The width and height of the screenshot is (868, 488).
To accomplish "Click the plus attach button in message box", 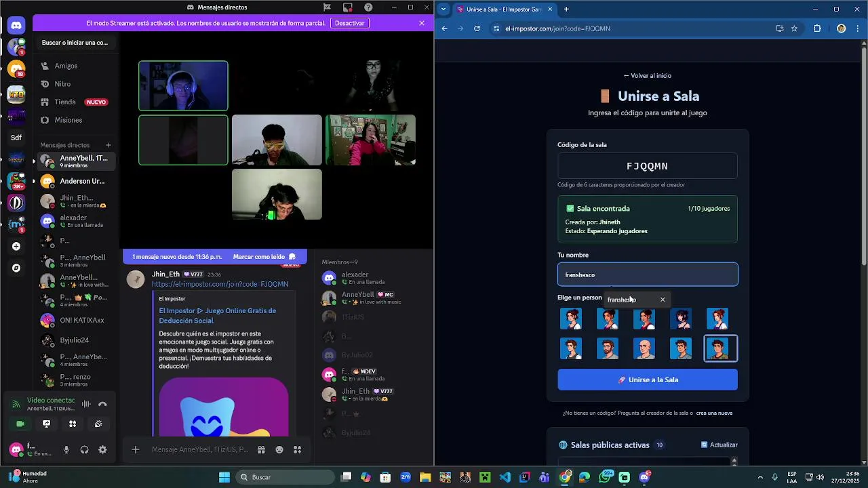I will [136, 449].
